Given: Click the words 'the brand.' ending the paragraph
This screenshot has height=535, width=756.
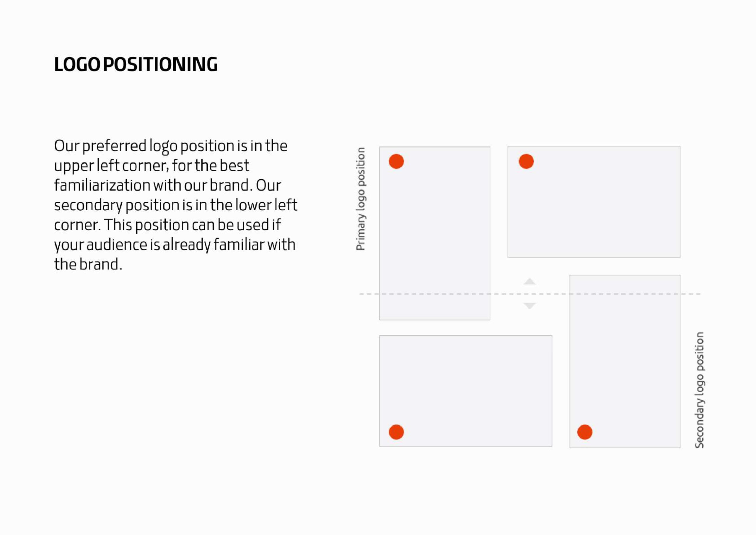Looking at the screenshot, I should pyautogui.click(x=88, y=264).
